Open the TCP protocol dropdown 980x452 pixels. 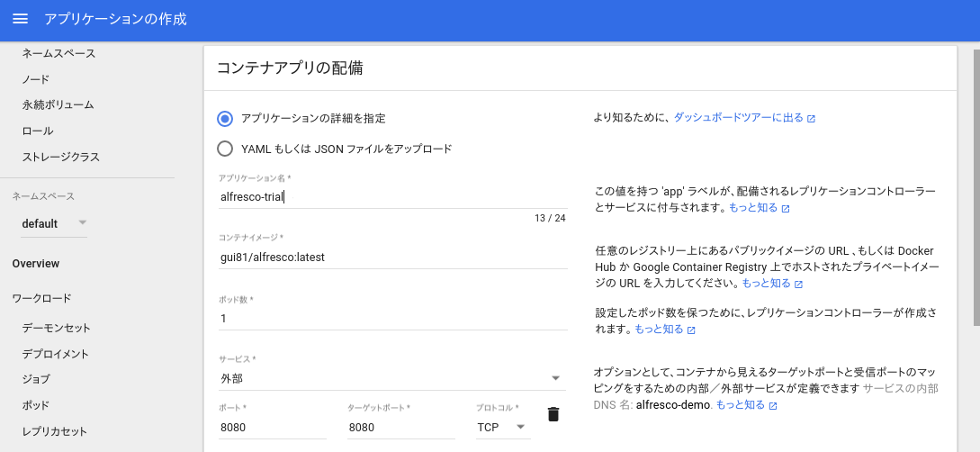(x=502, y=428)
